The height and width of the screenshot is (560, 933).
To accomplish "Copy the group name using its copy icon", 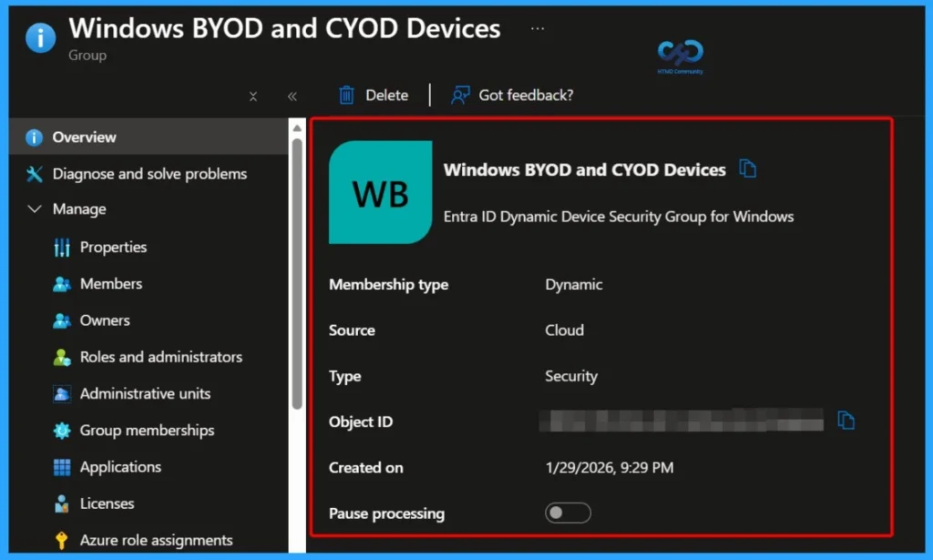I will click(x=749, y=168).
